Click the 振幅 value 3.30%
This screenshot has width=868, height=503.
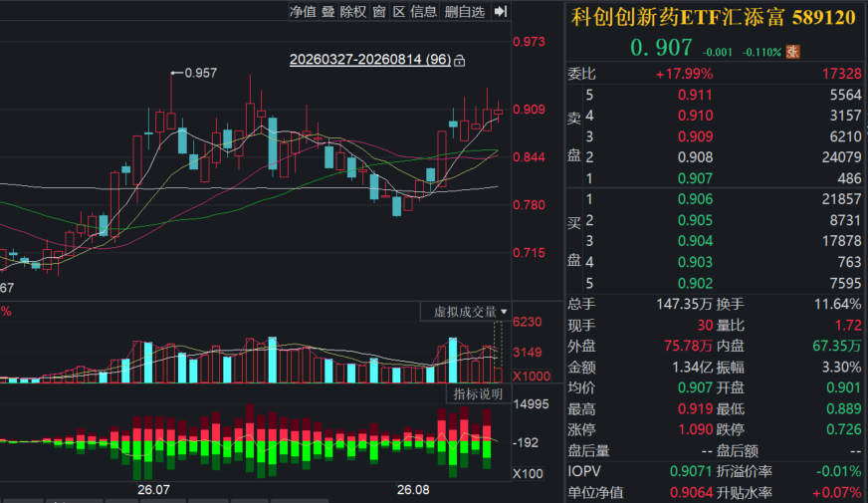tap(841, 368)
